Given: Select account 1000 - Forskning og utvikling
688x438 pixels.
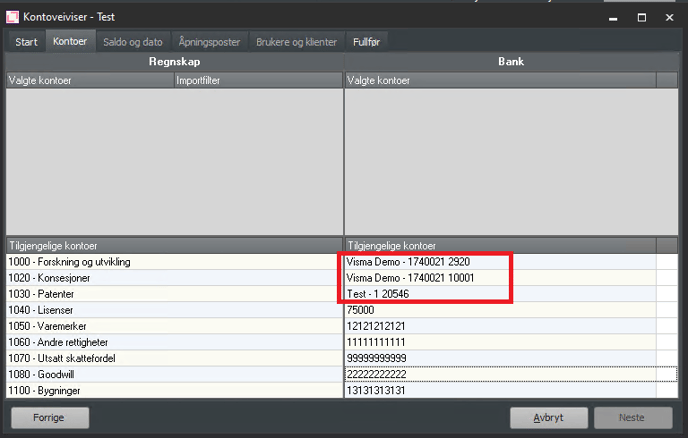Looking at the screenshot, I should (70, 262).
